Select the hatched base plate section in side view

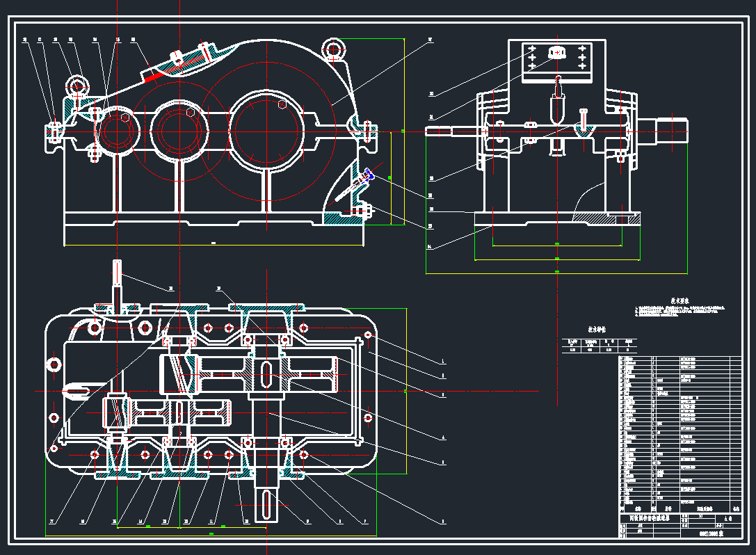click(x=606, y=218)
